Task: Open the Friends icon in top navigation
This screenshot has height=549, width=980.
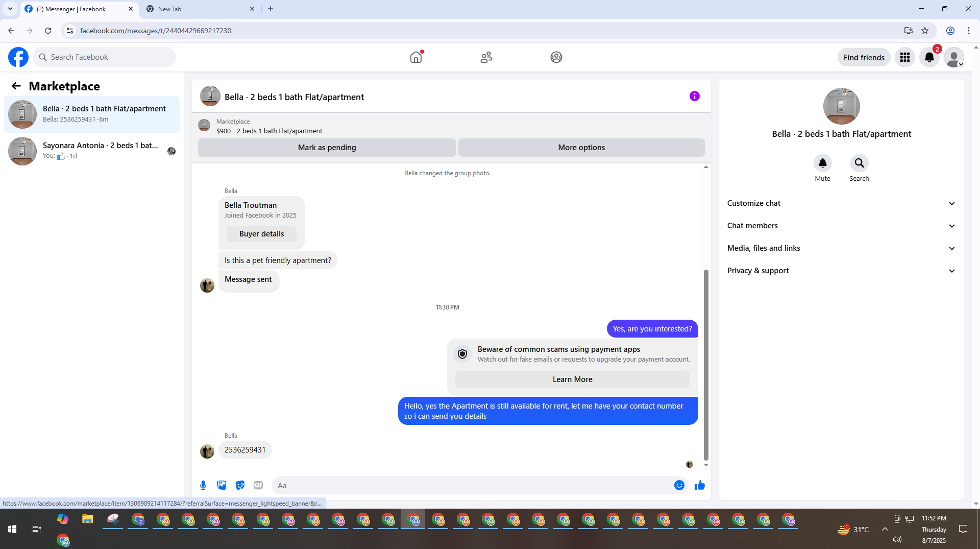Action: [x=486, y=57]
